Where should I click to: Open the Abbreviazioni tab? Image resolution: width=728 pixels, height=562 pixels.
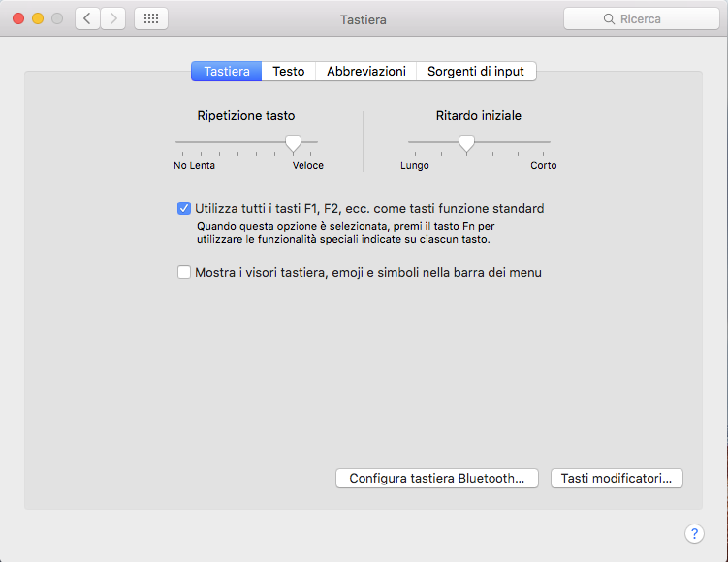tap(366, 72)
